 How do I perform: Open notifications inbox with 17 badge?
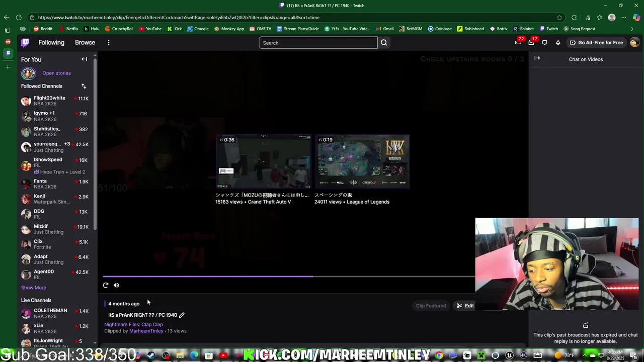tap(531, 43)
